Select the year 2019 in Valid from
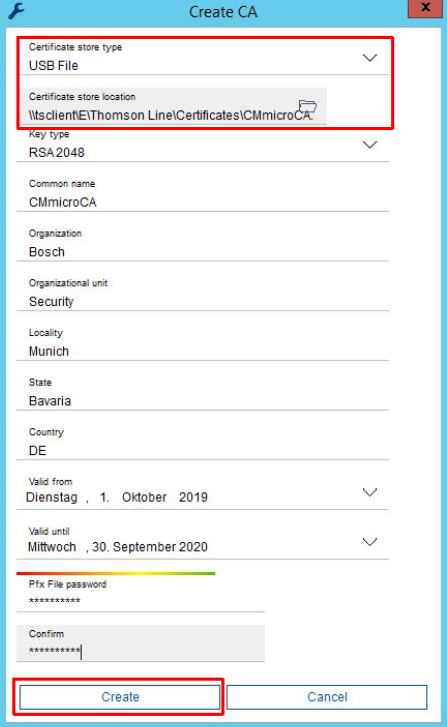 [x=193, y=497]
